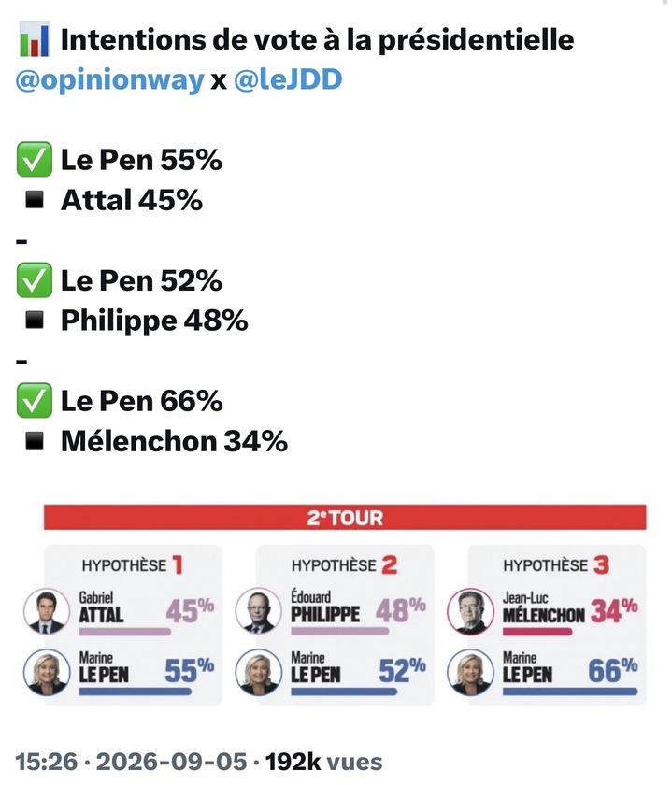Click Gabriel Attal's round portrait
672x785 pixels.
[x=47, y=611]
